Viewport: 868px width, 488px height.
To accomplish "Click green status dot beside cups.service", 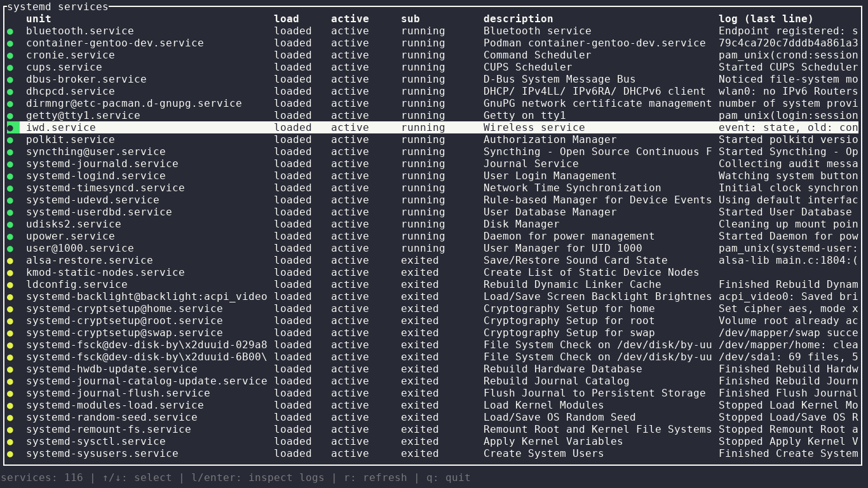I will click(10, 67).
